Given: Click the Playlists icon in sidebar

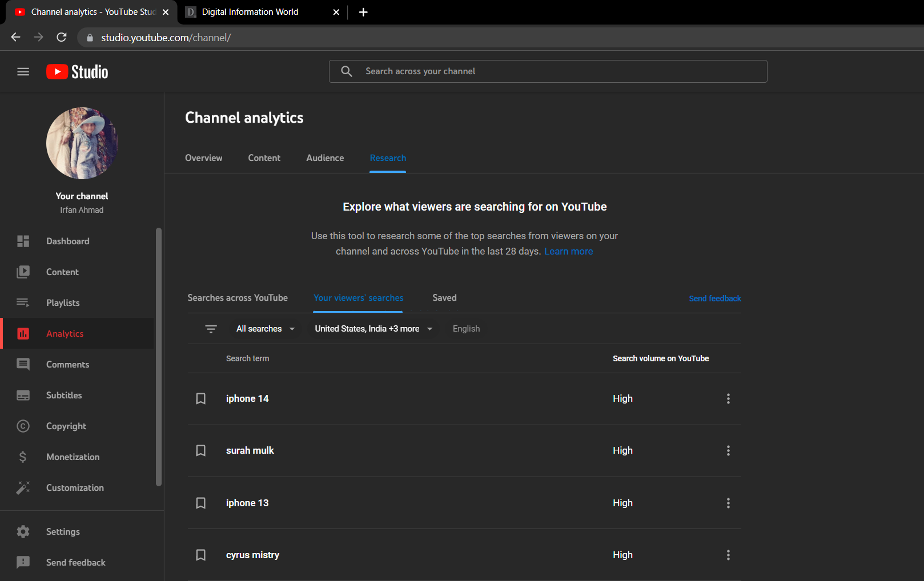Looking at the screenshot, I should point(23,303).
